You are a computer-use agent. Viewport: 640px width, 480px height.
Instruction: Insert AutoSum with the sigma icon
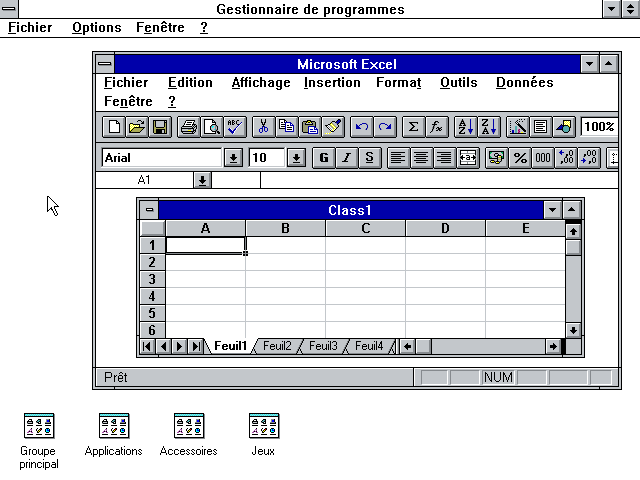pos(413,127)
